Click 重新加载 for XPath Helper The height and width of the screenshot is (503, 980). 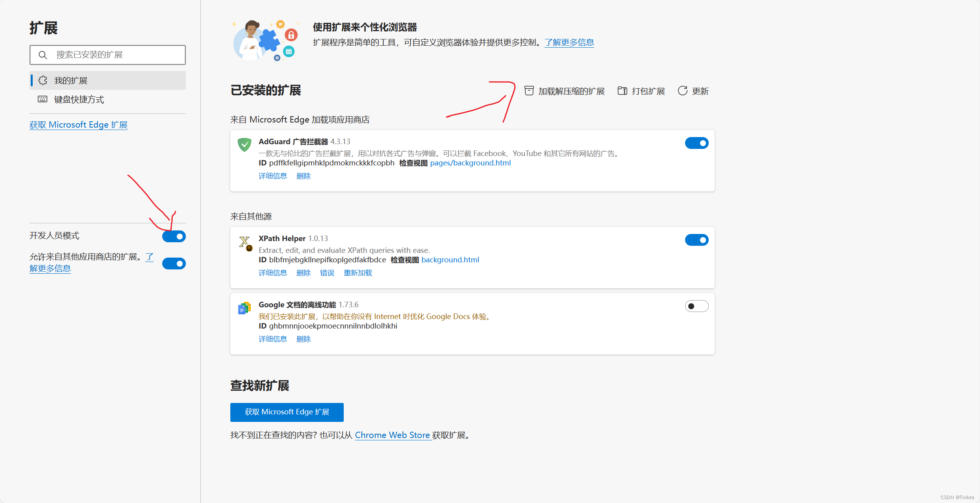pyautogui.click(x=358, y=273)
